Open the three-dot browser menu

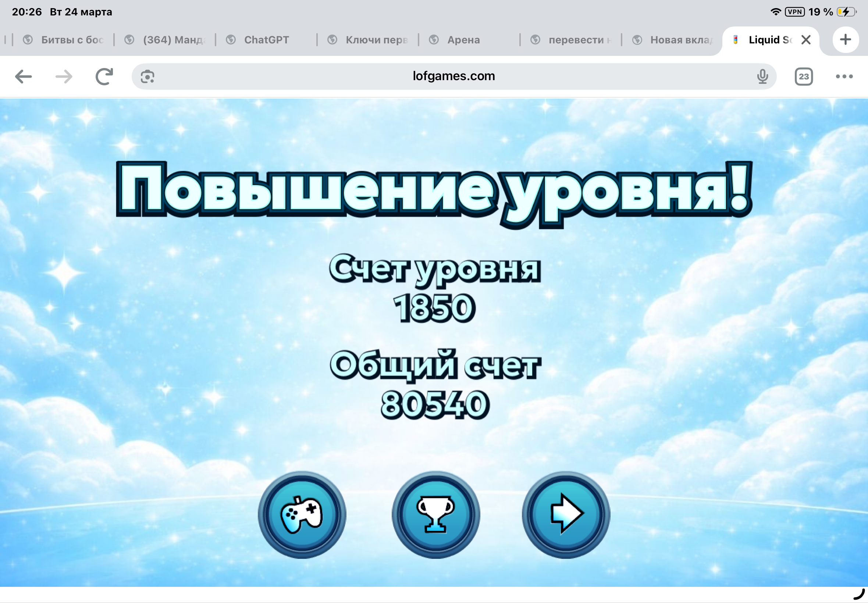click(844, 77)
